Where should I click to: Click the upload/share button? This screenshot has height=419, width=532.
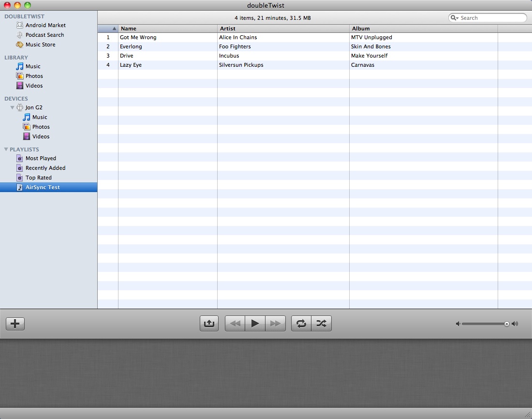(x=209, y=323)
